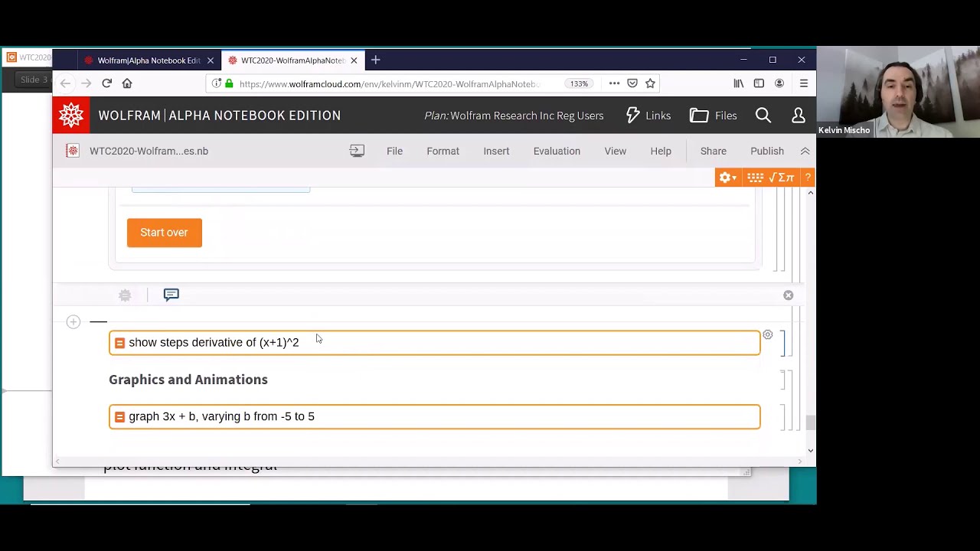This screenshot has height=551, width=980.
Task: Open the Links menu
Action: (648, 116)
